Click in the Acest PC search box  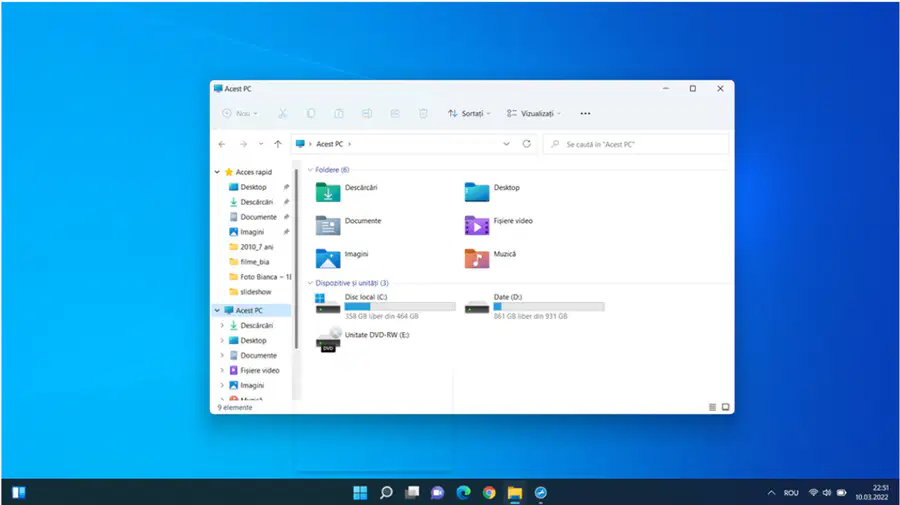point(636,144)
